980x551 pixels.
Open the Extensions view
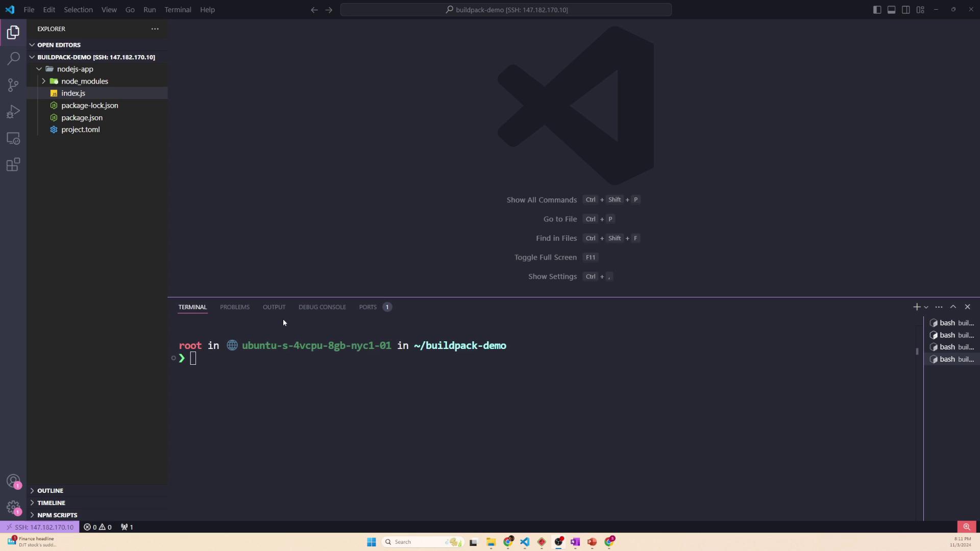click(13, 165)
